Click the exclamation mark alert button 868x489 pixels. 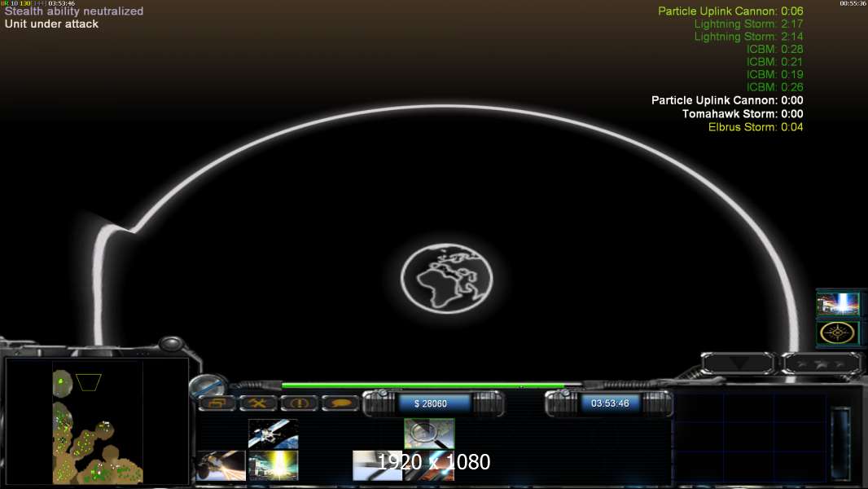pyautogui.click(x=300, y=403)
